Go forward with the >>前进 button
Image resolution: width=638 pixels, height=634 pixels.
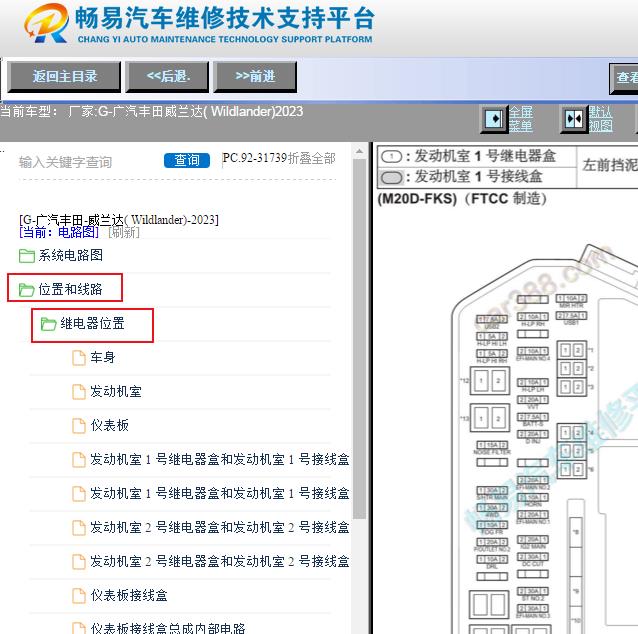click(x=255, y=77)
